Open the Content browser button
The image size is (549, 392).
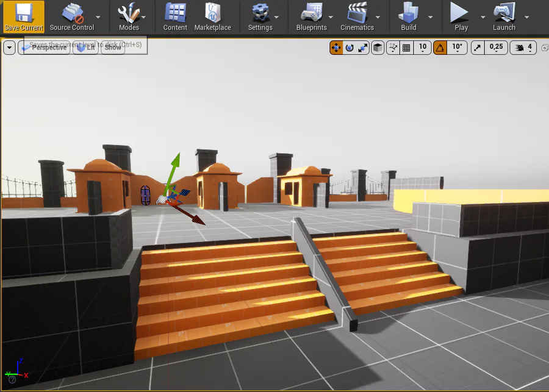pyautogui.click(x=175, y=17)
